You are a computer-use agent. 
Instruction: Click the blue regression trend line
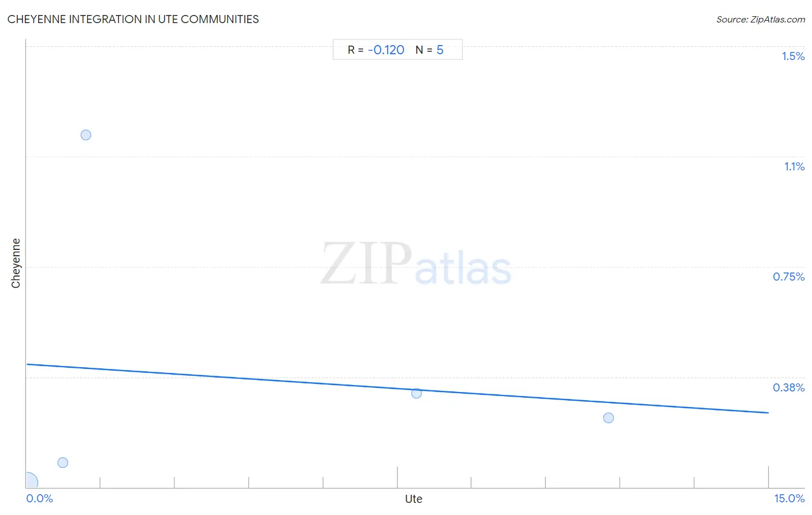tap(397, 389)
